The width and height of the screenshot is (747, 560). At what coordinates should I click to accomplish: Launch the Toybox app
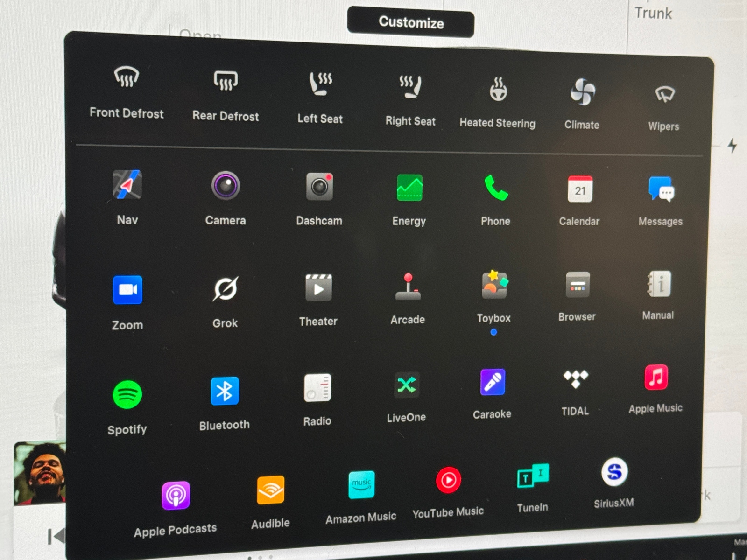494,285
